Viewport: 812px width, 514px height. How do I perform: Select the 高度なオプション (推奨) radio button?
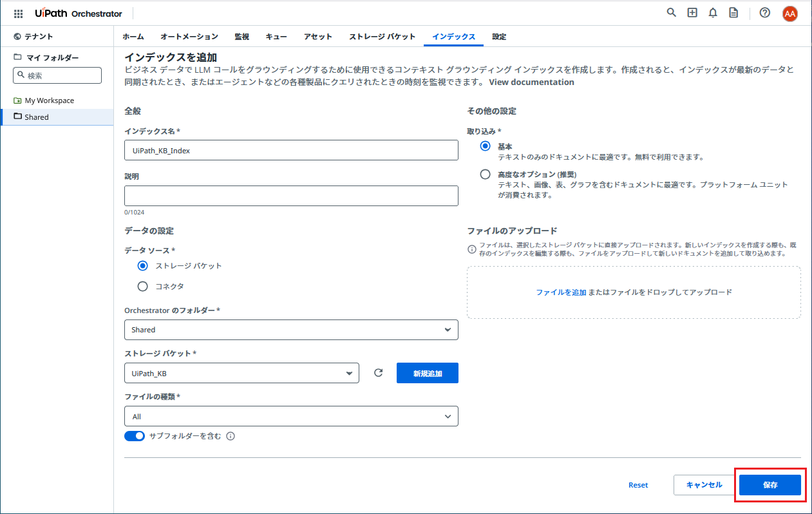coord(486,174)
